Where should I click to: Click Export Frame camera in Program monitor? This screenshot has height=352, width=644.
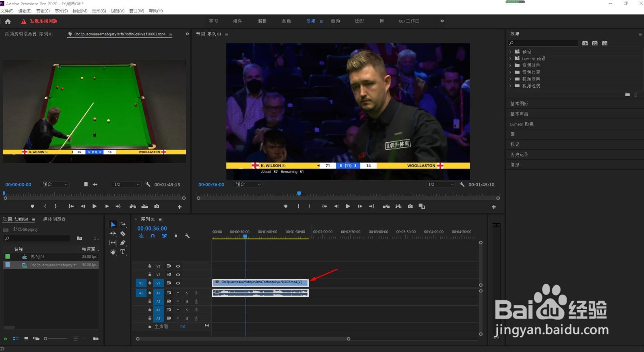click(410, 206)
